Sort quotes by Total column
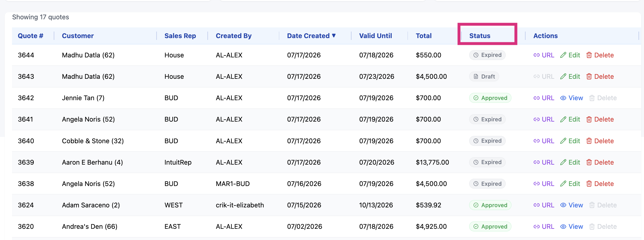The height and width of the screenshot is (240, 644). pyautogui.click(x=424, y=36)
